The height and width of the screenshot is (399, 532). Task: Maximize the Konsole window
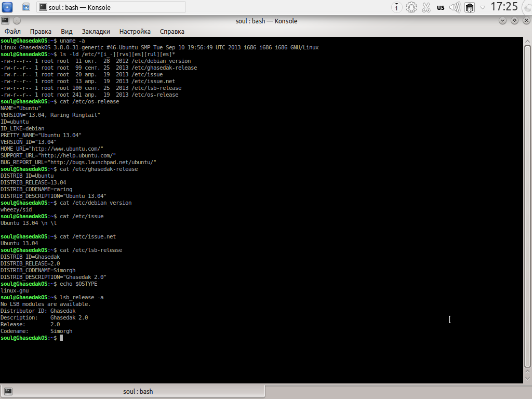[x=514, y=21]
